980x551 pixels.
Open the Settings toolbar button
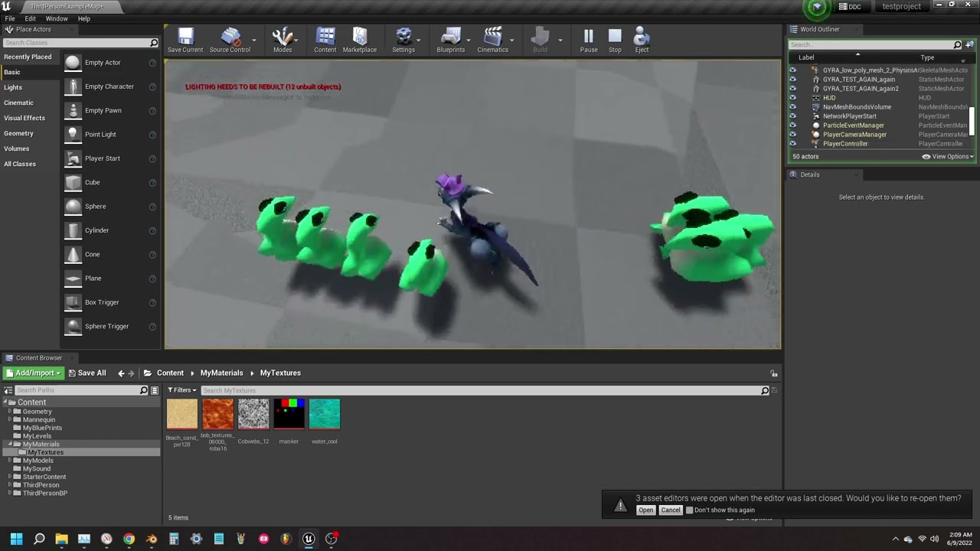pyautogui.click(x=403, y=40)
